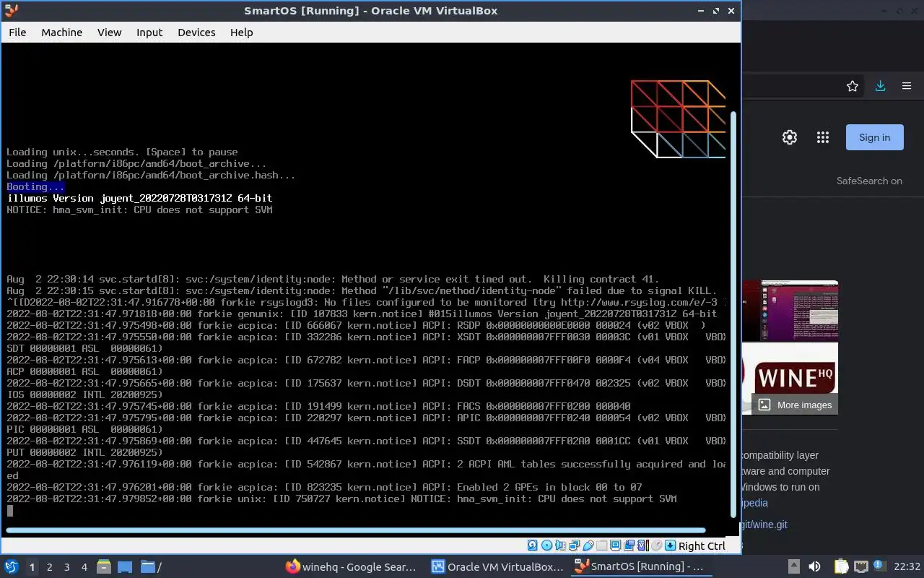This screenshot has height=578, width=924.
Task: Click the VM window horizontal scrollbar
Action: pyautogui.click(x=355, y=530)
